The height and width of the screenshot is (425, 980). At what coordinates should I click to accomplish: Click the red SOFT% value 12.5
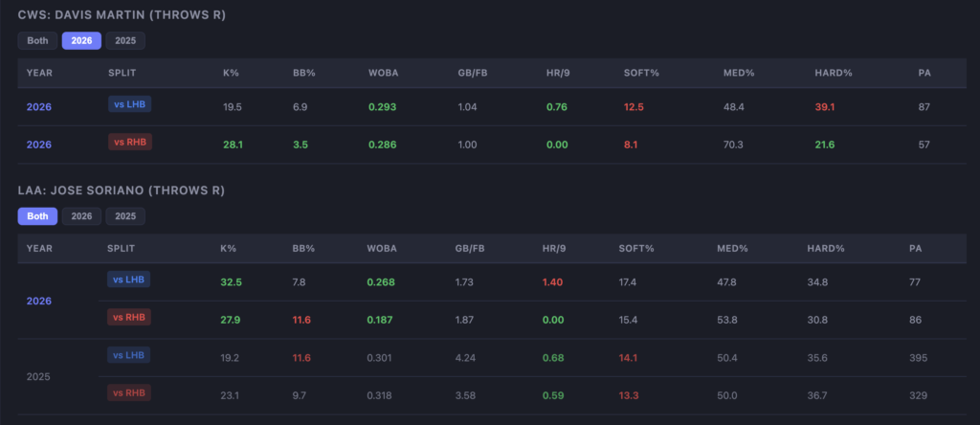[x=634, y=107]
